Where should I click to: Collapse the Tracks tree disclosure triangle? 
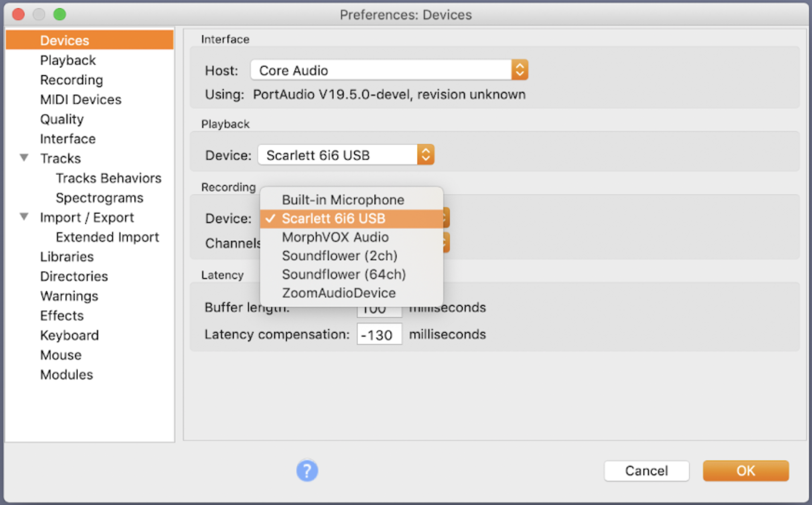24,158
